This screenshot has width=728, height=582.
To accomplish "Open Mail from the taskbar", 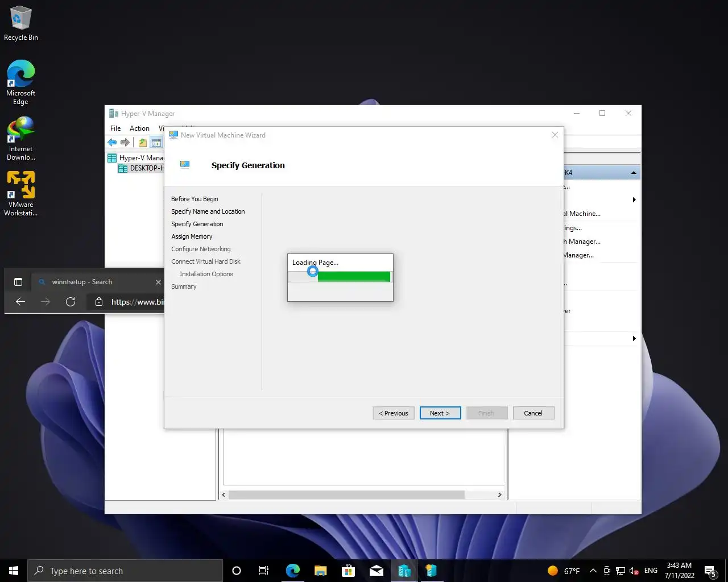I will pyautogui.click(x=376, y=571).
